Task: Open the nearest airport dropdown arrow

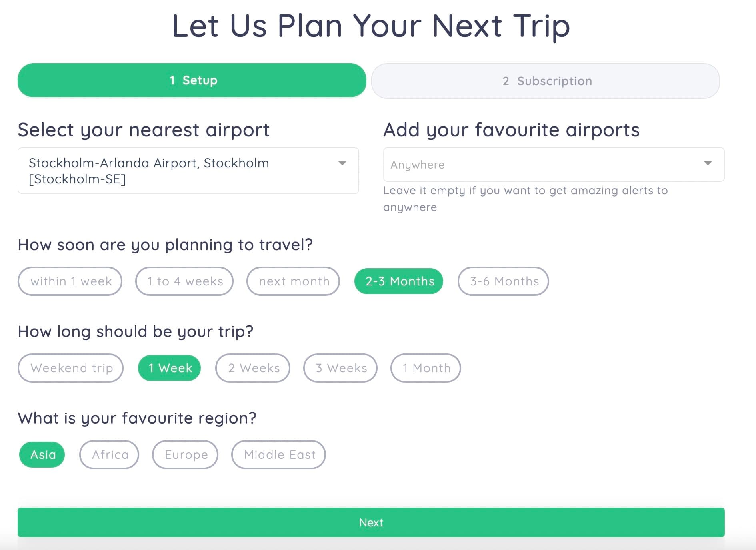Action: click(x=342, y=163)
